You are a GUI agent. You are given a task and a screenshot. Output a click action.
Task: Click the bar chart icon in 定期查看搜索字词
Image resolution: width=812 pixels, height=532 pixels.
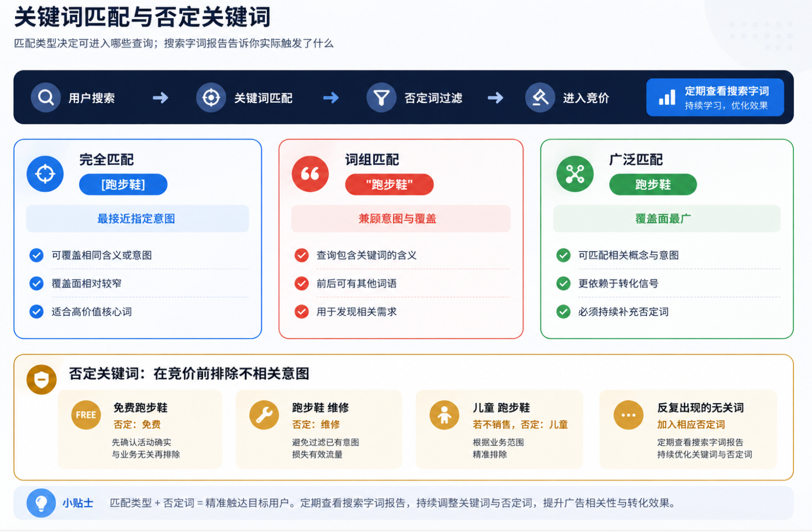pyautogui.click(x=667, y=97)
